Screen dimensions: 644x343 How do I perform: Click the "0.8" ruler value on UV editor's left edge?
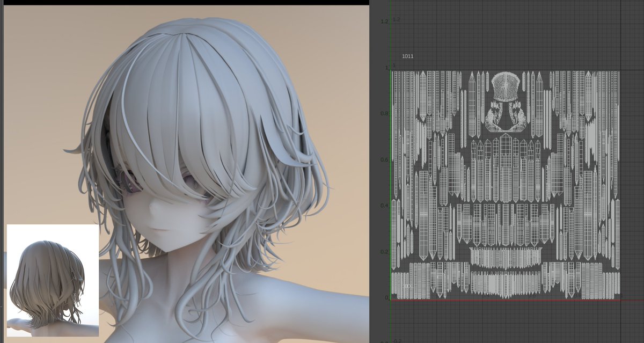point(384,114)
